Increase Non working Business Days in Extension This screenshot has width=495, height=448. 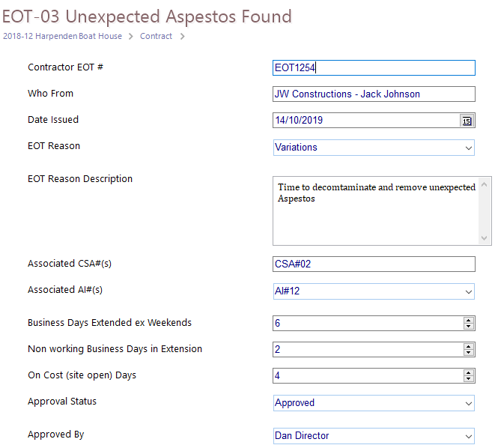pyautogui.click(x=469, y=346)
